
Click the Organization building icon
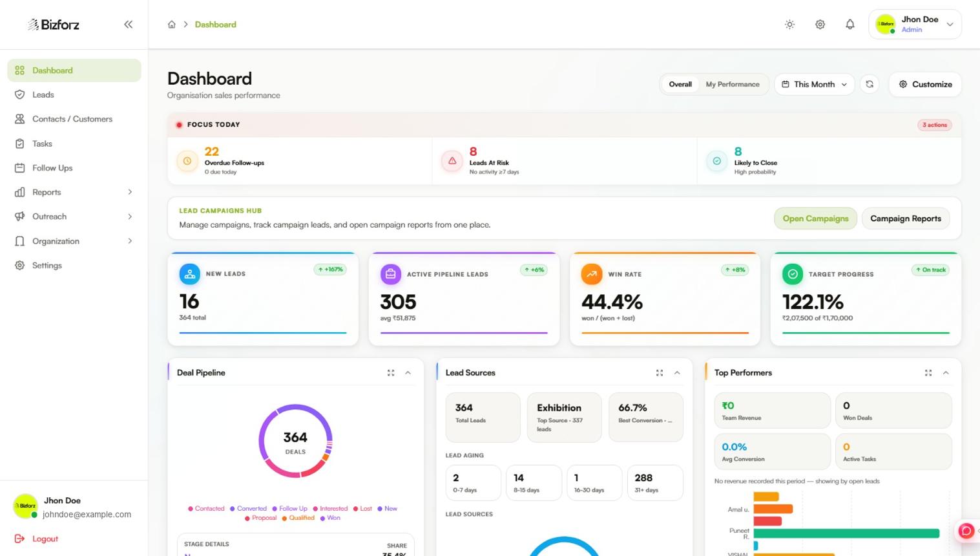tap(20, 241)
